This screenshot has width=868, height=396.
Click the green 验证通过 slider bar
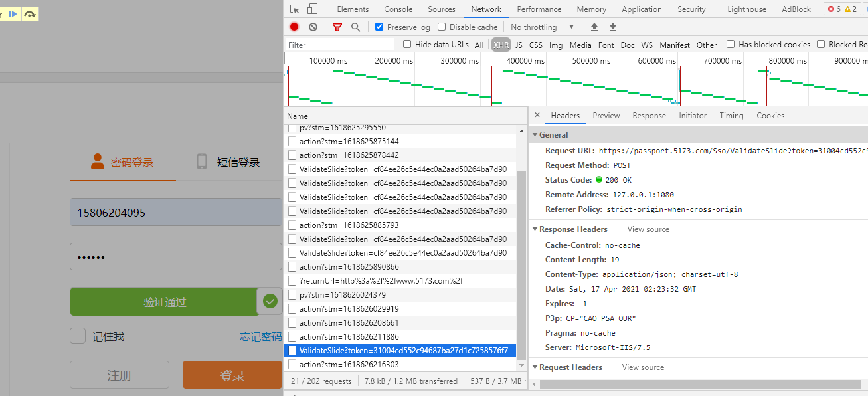[x=165, y=302]
